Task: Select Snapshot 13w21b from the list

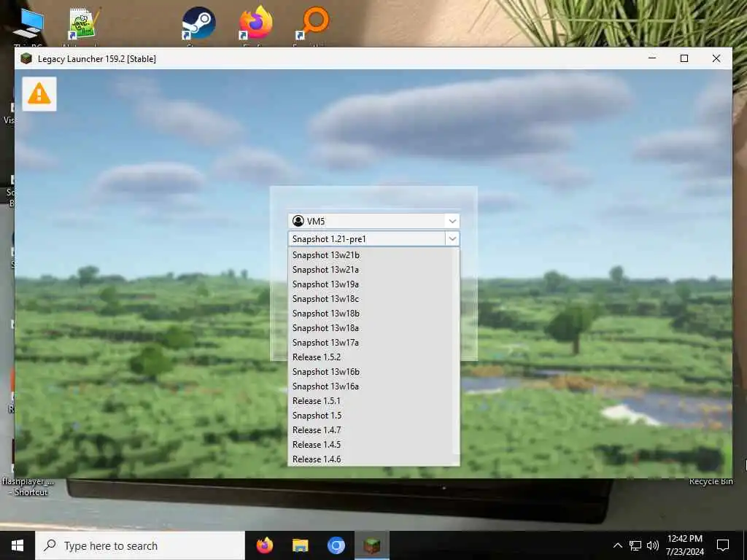Action: coord(371,255)
